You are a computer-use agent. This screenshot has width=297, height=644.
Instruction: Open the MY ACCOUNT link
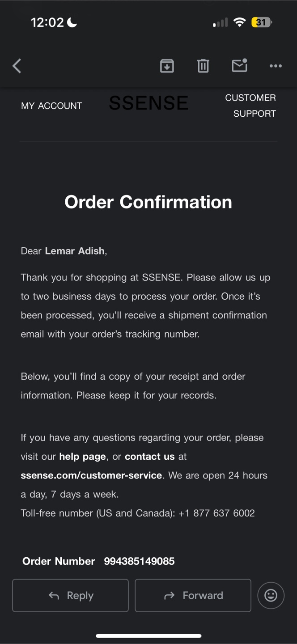point(51,106)
